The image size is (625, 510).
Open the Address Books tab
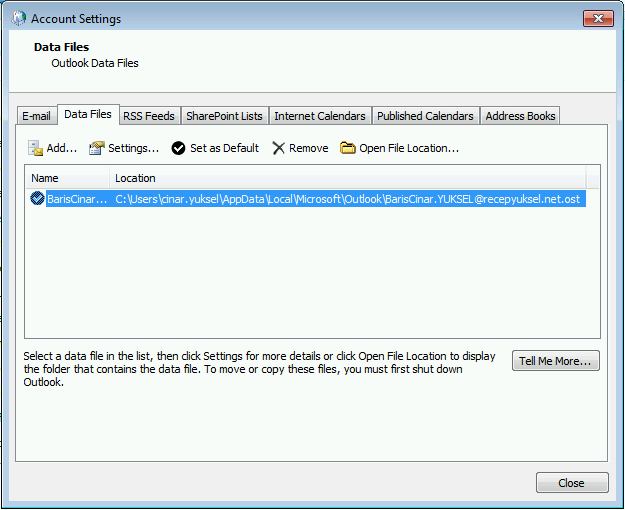click(x=520, y=116)
